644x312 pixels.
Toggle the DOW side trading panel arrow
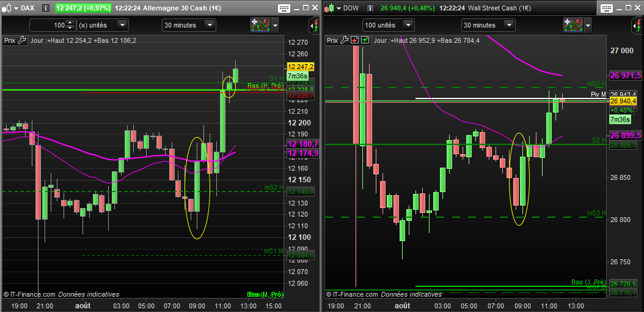pos(637,26)
